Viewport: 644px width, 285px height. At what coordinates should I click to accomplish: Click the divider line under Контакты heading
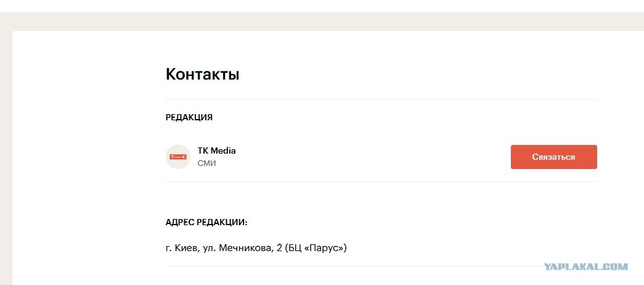(381, 99)
